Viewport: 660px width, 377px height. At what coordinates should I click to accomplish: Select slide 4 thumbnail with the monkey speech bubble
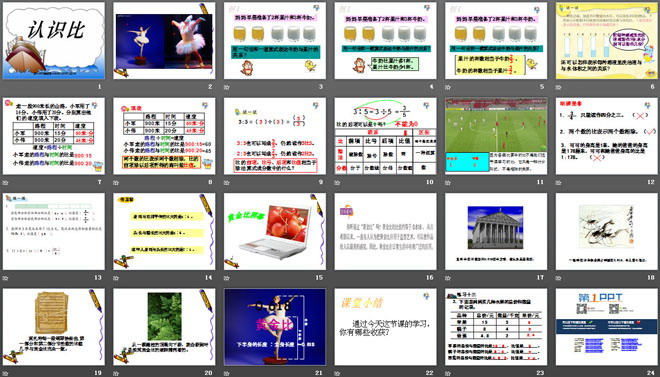(386, 41)
